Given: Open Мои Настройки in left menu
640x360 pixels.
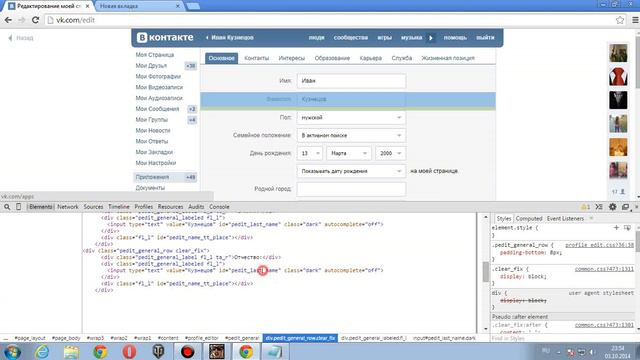Looking at the screenshot, I should tap(156, 163).
